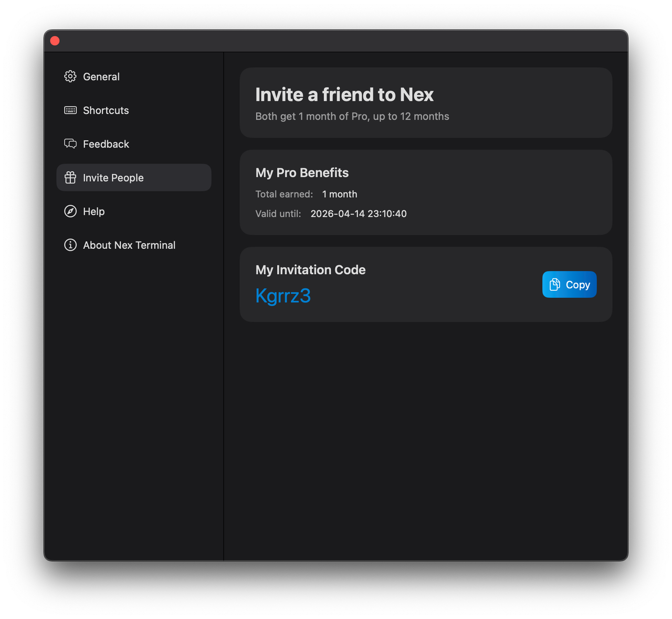
Task: Click the keyboard icon next to Shortcuts
Action: pos(70,110)
